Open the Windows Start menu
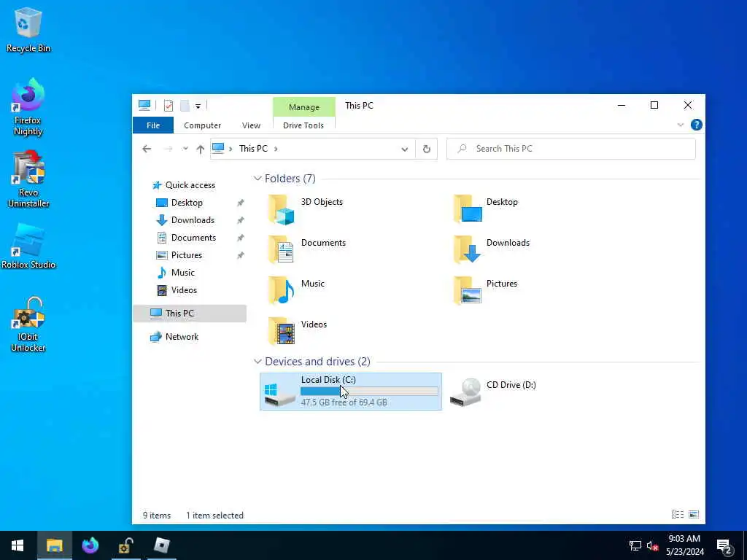Image resolution: width=747 pixels, height=560 pixels. pyautogui.click(x=18, y=545)
